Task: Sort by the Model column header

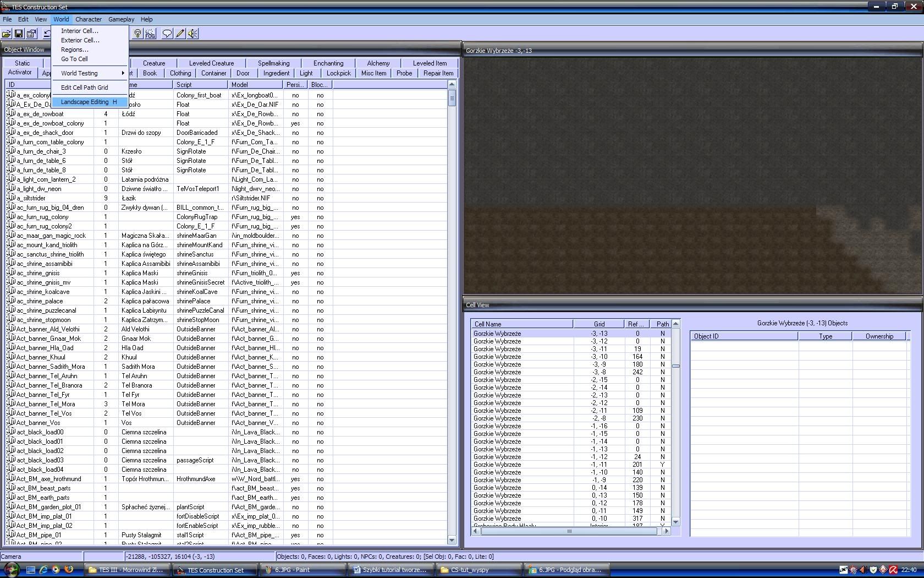Action: (255, 85)
